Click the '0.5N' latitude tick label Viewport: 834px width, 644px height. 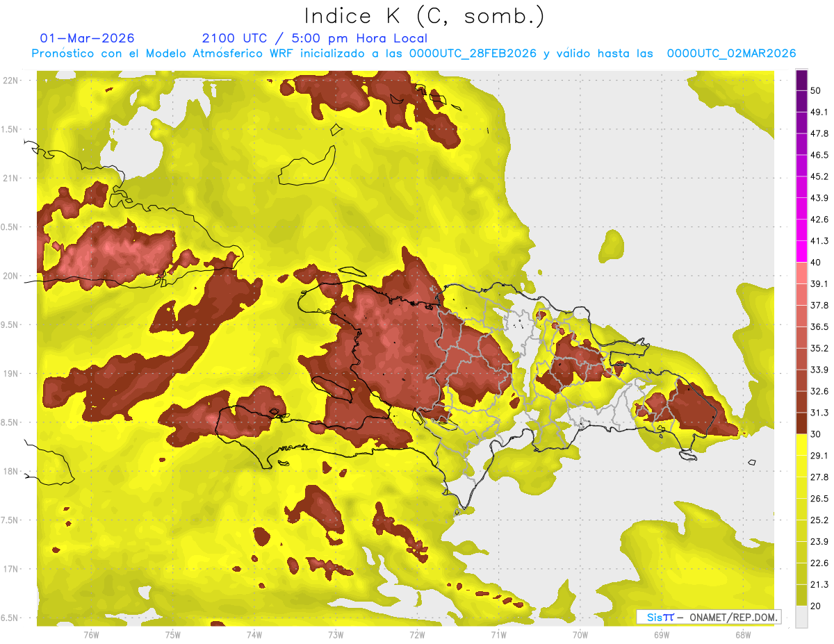[10, 227]
